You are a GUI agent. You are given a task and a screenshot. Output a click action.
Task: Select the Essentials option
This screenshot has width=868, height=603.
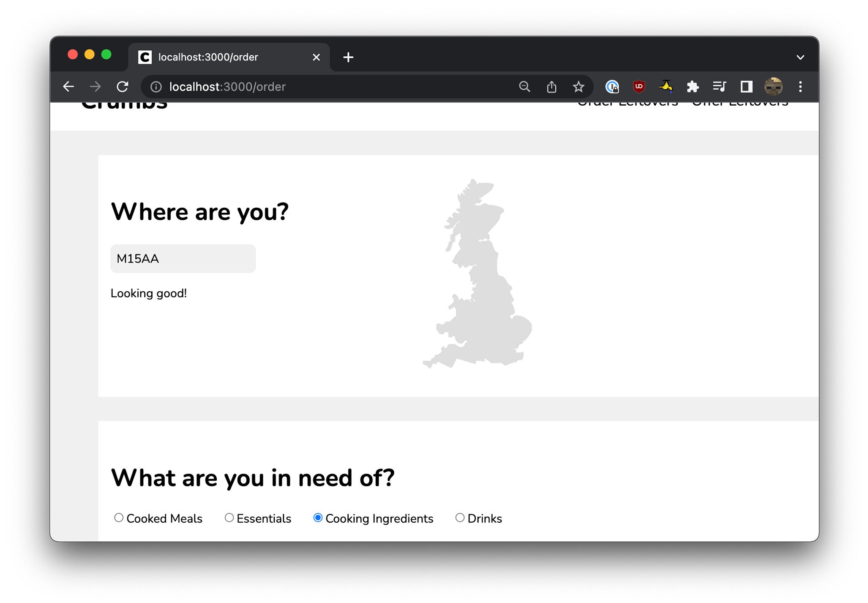(229, 518)
